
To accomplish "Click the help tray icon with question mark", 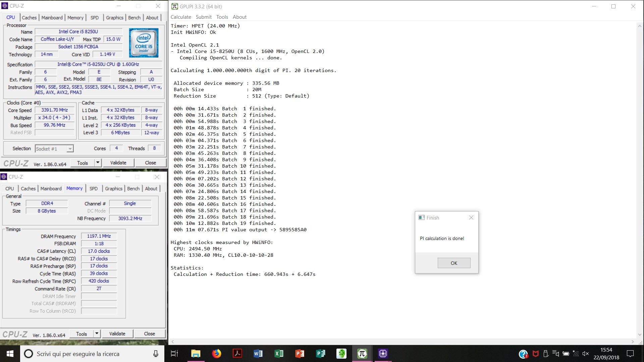I will 523,354.
